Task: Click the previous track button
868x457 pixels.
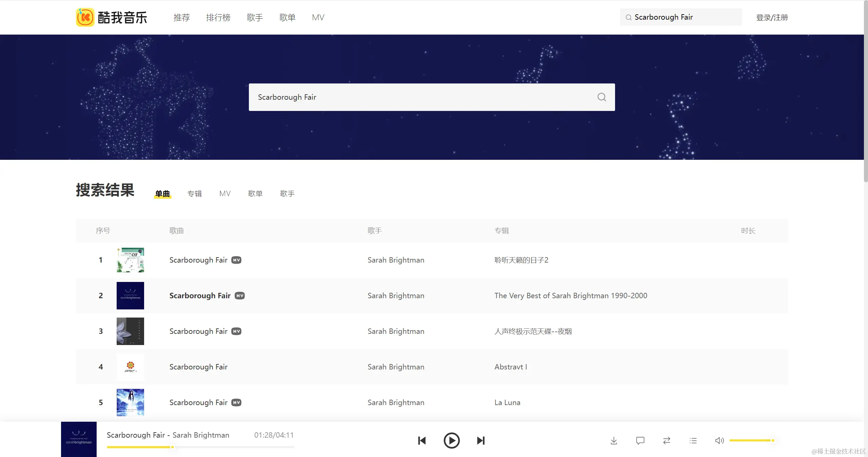Action: [422, 440]
